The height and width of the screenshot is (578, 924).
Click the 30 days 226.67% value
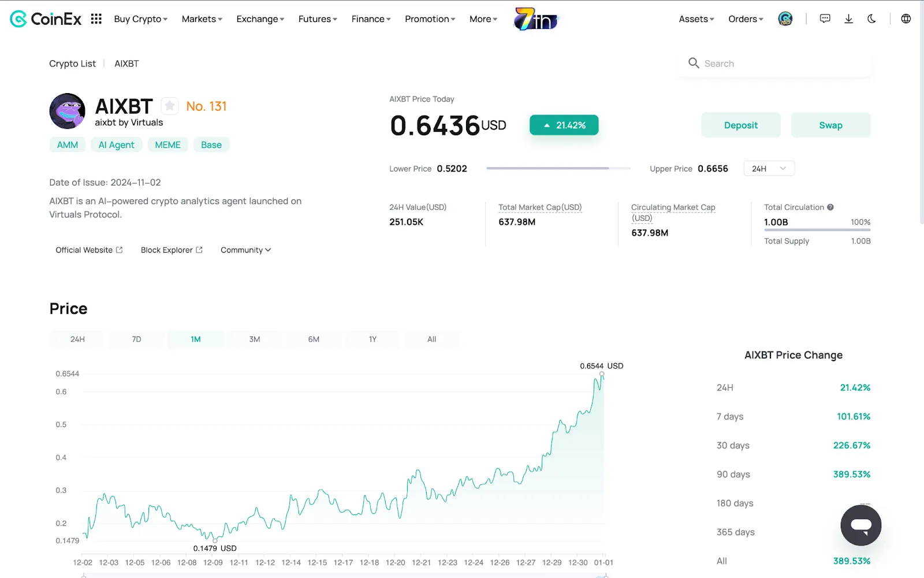pyautogui.click(x=852, y=445)
